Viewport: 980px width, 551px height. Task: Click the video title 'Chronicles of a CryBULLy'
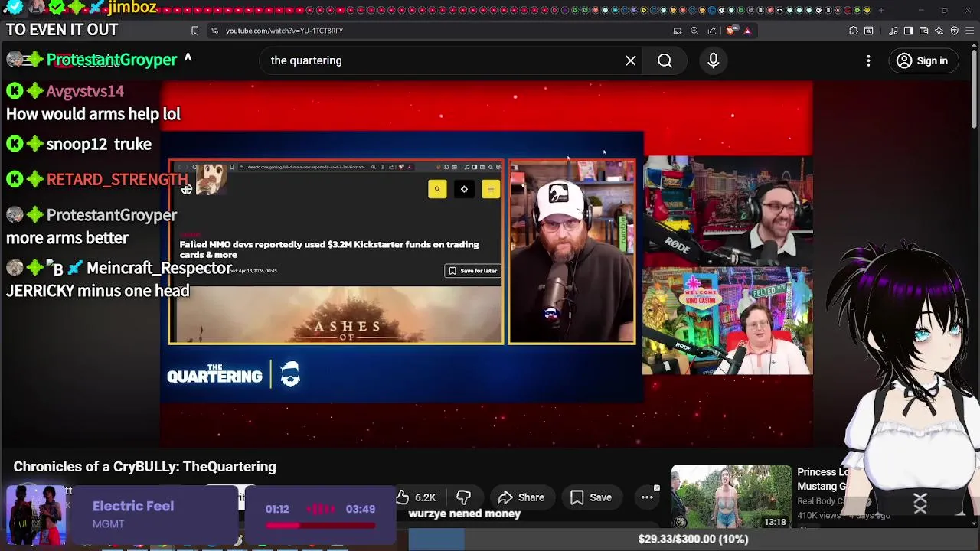tap(145, 467)
